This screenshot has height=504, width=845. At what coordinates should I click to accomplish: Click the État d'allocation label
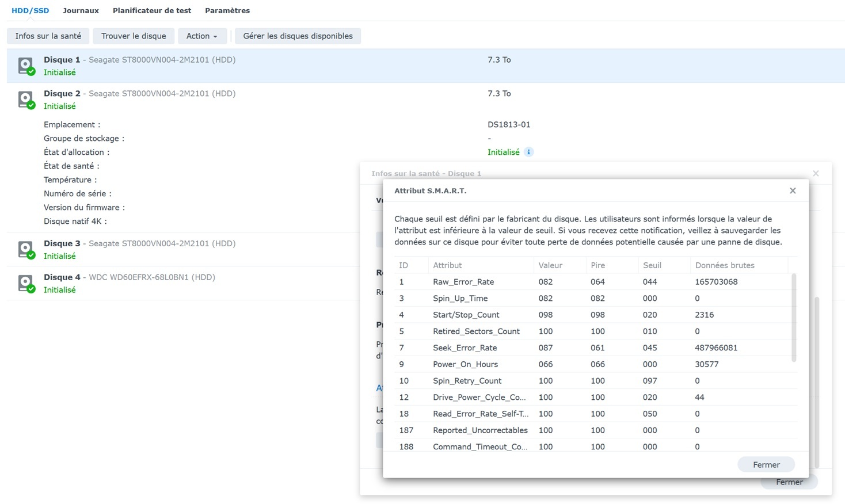(77, 152)
